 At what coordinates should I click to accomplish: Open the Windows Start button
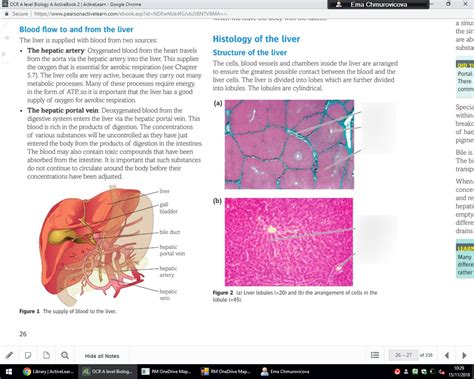click(x=9, y=372)
